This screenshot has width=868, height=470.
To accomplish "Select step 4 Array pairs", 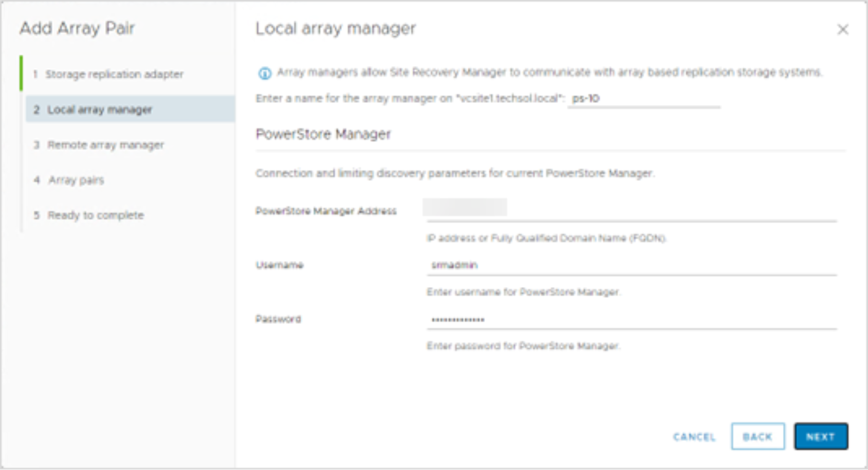I will 69,180.
